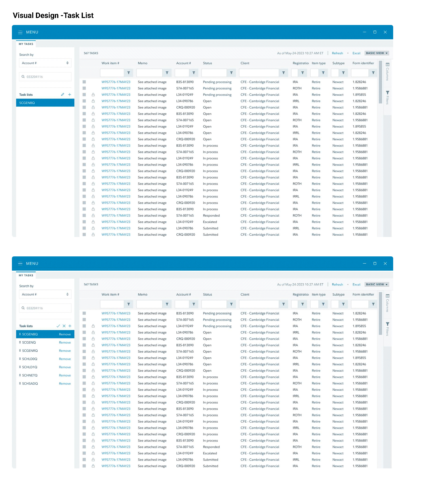
Task: Select the MY TASKS tab in upper window
Action: [x=26, y=44]
